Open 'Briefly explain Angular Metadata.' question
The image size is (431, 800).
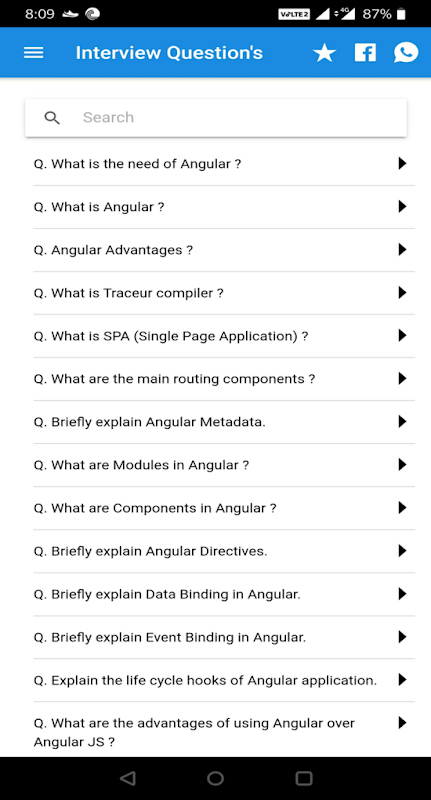pos(224,422)
